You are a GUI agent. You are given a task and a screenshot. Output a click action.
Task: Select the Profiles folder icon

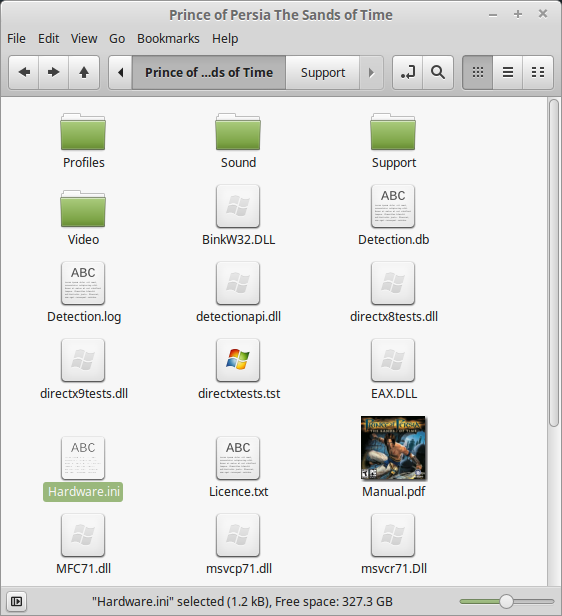(x=83, y=132)
